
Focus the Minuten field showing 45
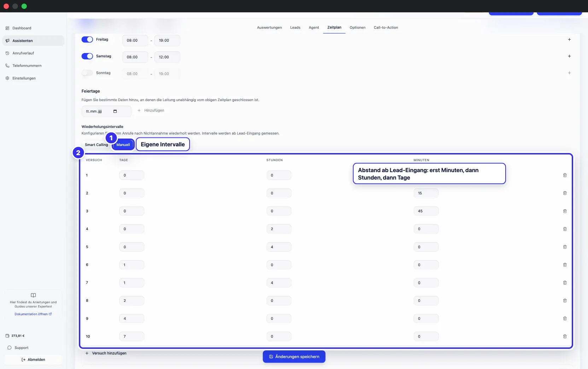[x=426, y=211]
